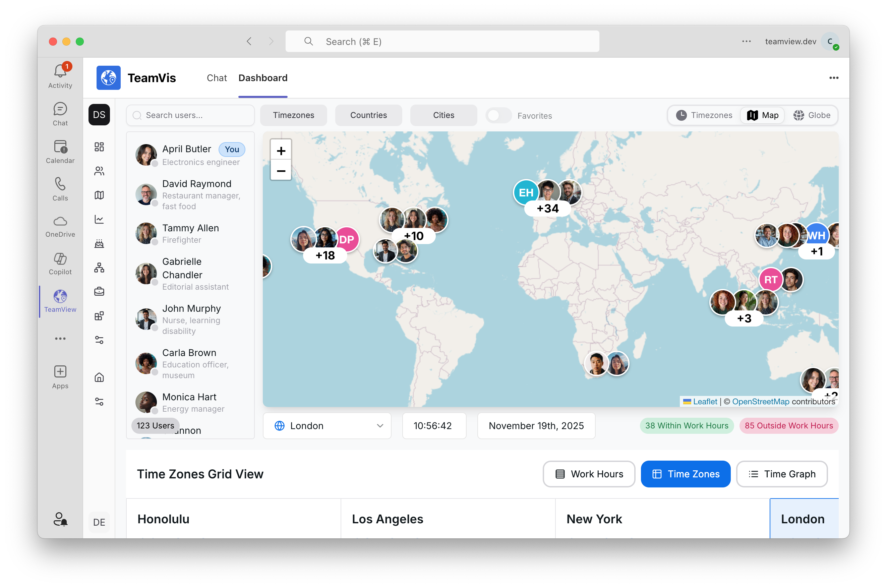Open the OpenStreetMap attribution link
This screenshot has height=588, width=887.
(x=760, y=401)
